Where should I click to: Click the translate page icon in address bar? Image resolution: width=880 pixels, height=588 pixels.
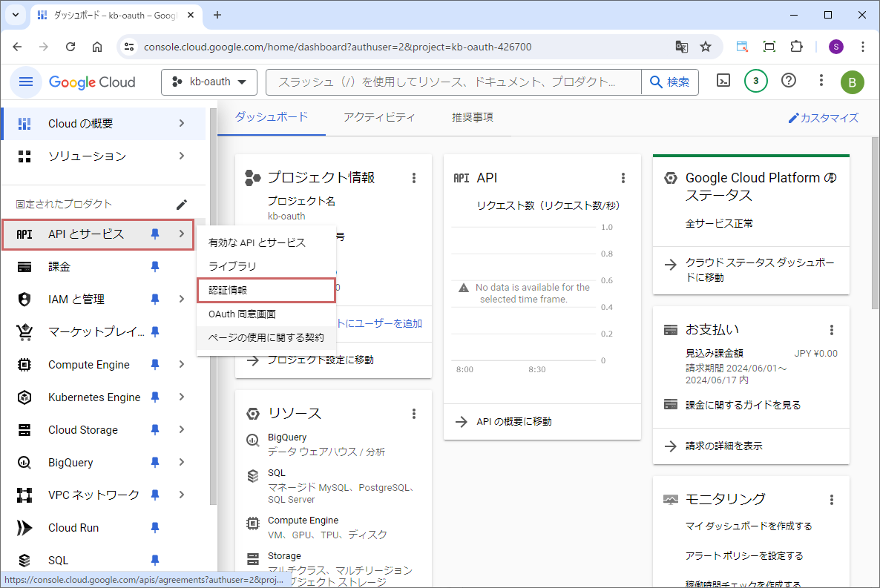pyautogui.click(x=681, y=47)
